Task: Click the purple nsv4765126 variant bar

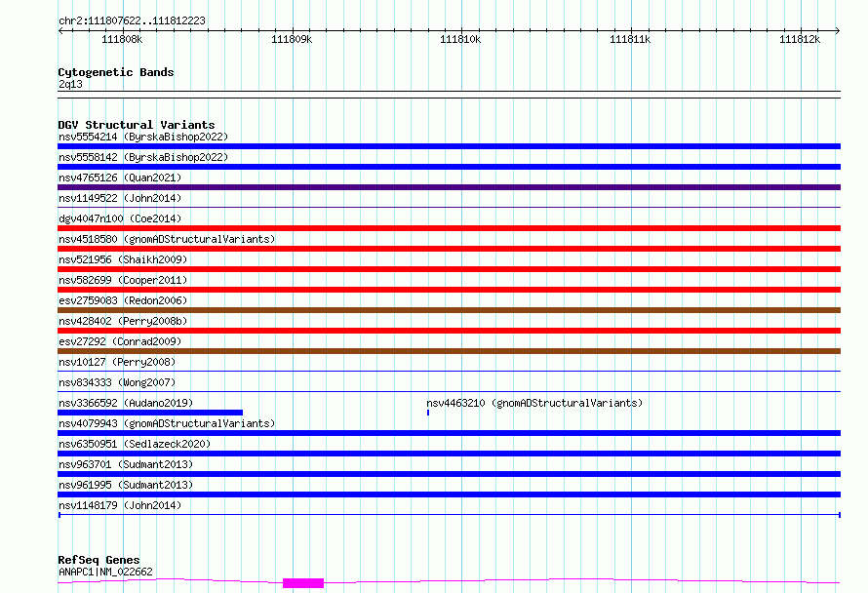Action: tap(449, 187)
